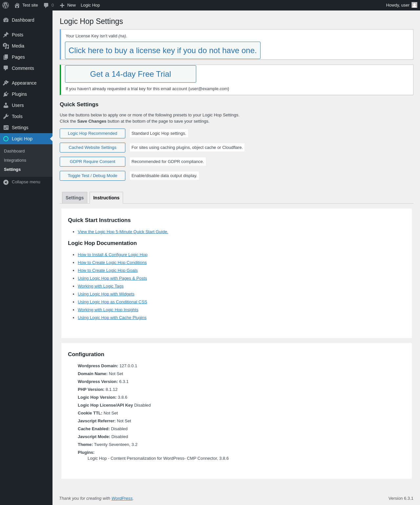Click the Users person icon
Viewport: 420px width, 505px height.
[x=6, y=105]
